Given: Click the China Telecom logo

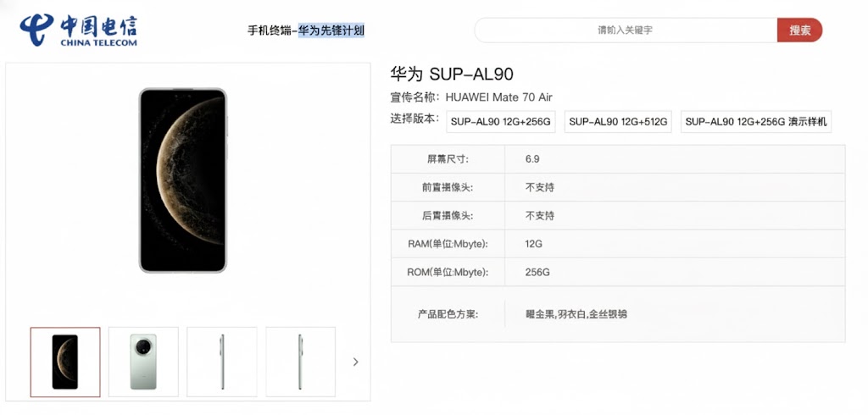Looking at the screenshot, I should coord(79,30).
